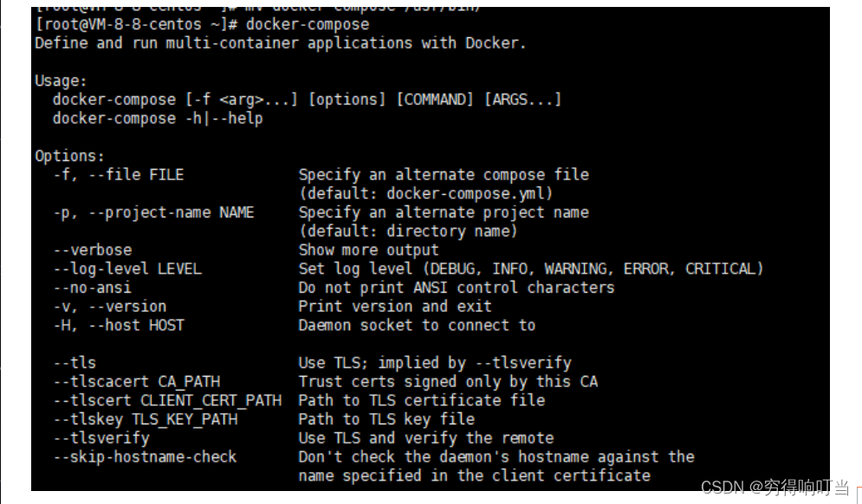The height and width of the screenshot is (504, 862).
Task: Select the -f, --file FILE option
Action: coord(118,175)
